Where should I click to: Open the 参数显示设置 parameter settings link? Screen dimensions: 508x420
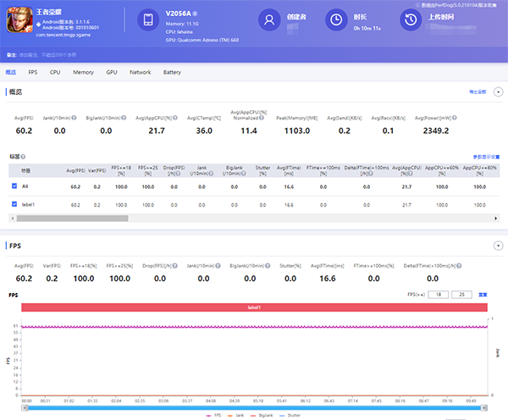(x=486, y=157)
